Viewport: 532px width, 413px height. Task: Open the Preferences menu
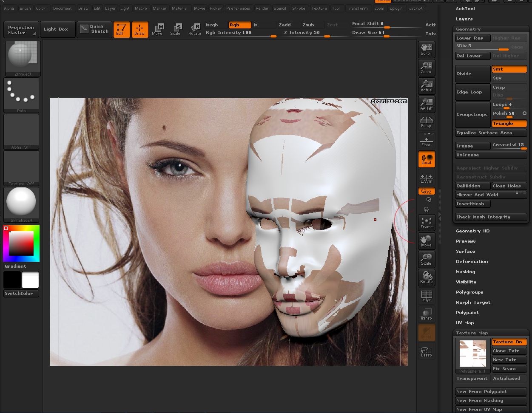238,8
